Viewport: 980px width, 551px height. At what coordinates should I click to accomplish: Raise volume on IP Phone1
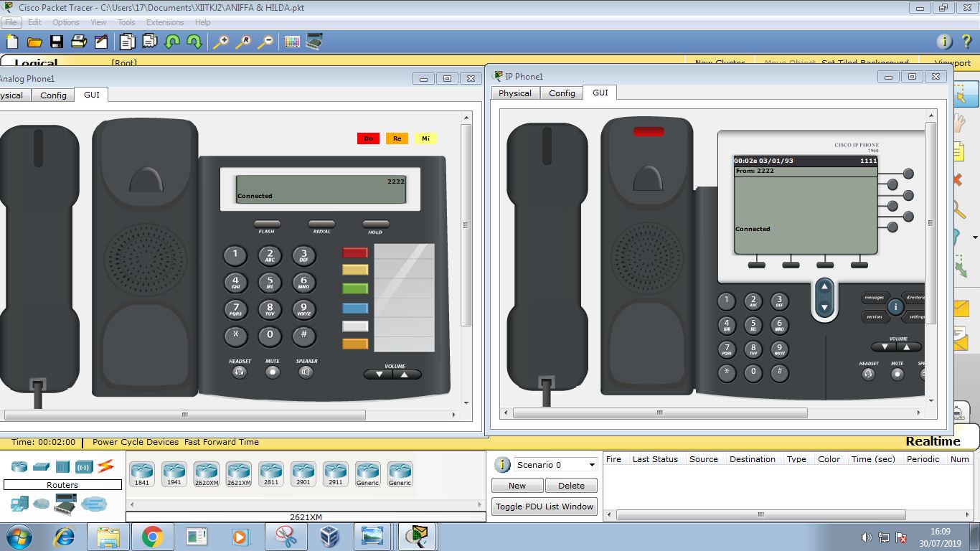point(908,347)
